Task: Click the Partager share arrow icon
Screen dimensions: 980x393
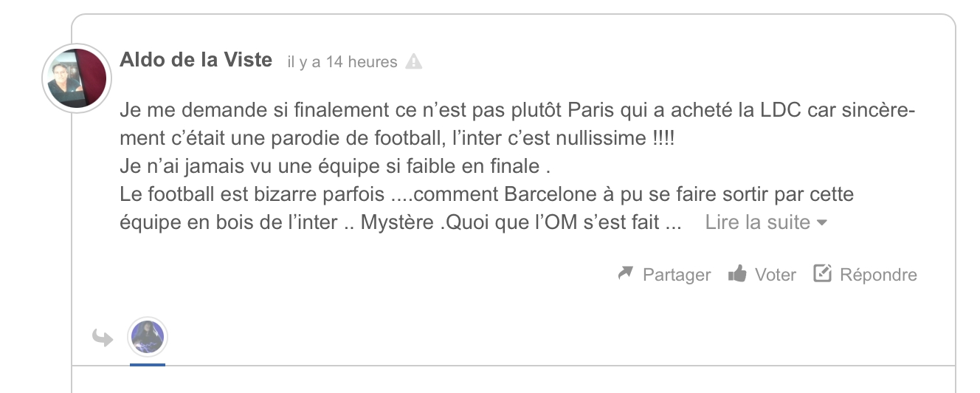Action: point(626,274)
